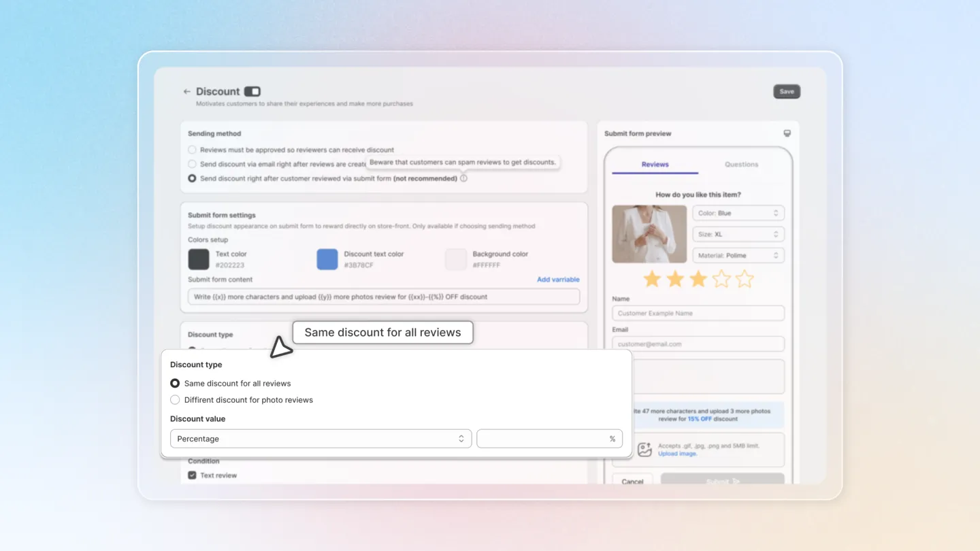Click the 'Upload image.' link
980x551 pixels.
click(677, 454)
